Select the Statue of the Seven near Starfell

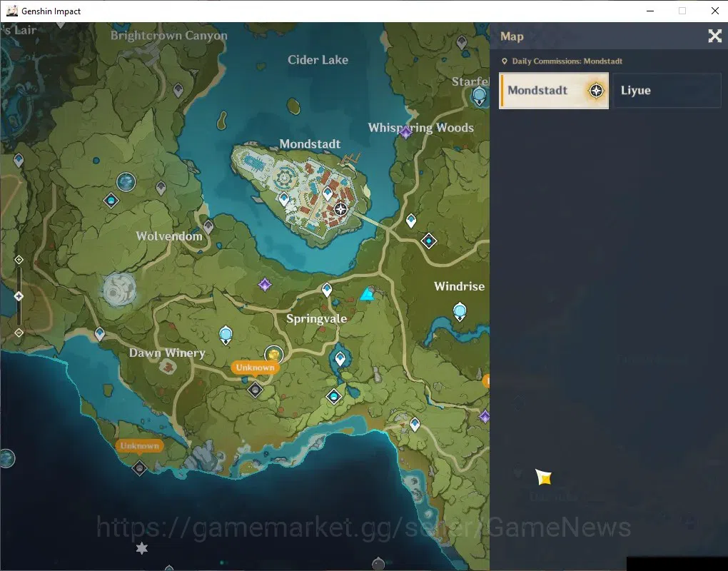pos(479,96)
